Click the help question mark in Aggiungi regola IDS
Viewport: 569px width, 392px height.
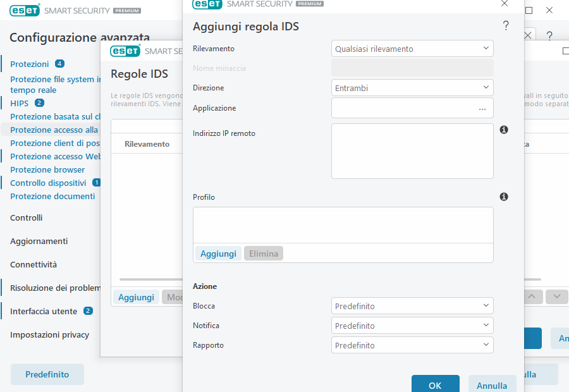click(x=506, y=26)
